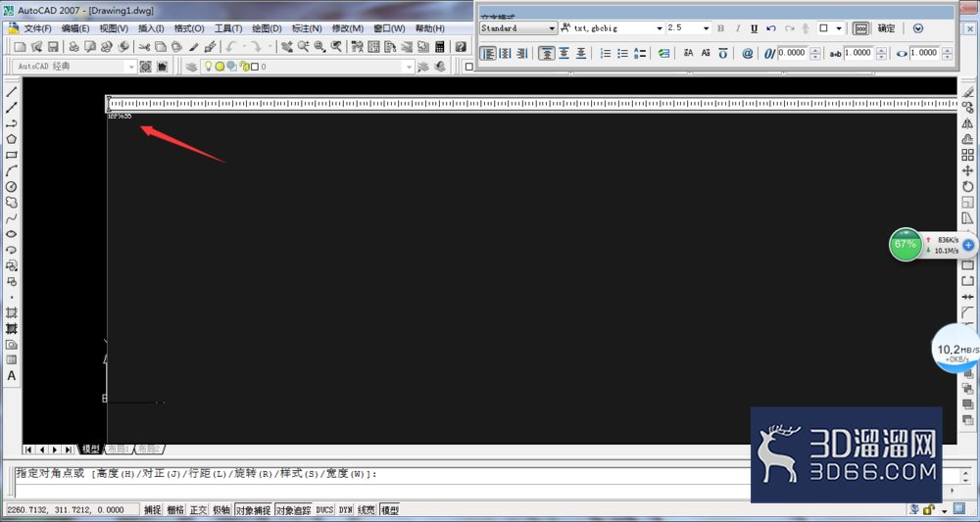Open the 绘图(D) menu
This screenshot has width=980, height=522.
(267, 28)
